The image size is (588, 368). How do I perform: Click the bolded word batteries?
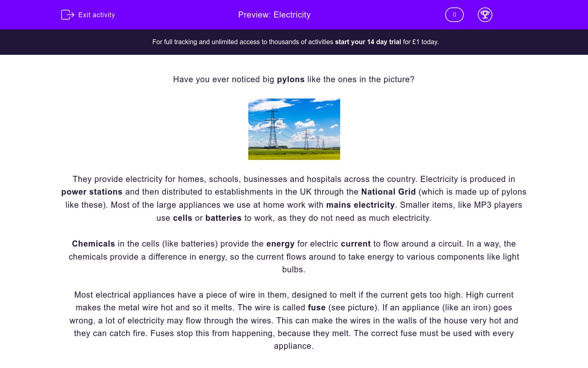[x=223, y=218]
